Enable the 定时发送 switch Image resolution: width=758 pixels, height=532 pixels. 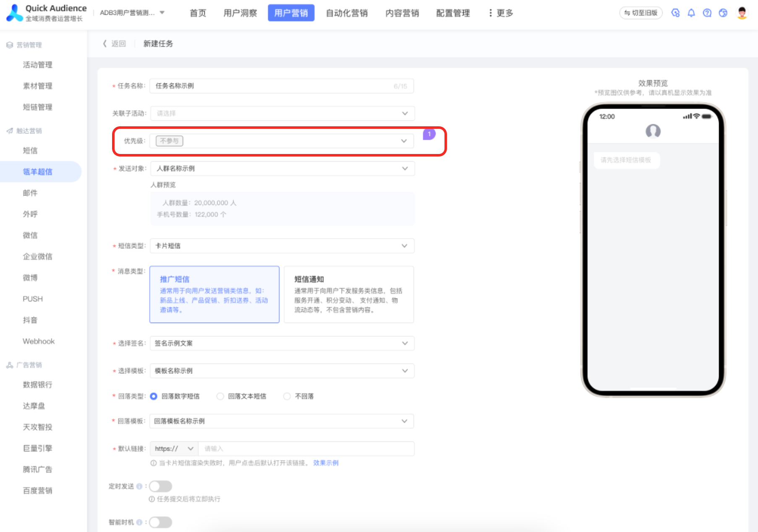[x=161, y=486]
